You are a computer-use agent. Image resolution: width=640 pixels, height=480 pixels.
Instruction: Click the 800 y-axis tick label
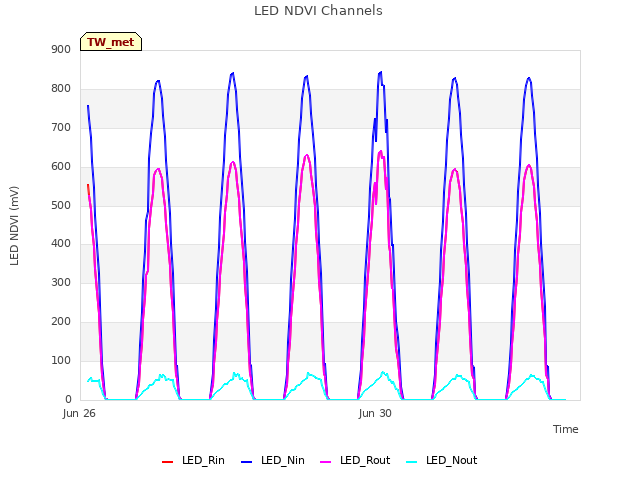coord(61,89)
